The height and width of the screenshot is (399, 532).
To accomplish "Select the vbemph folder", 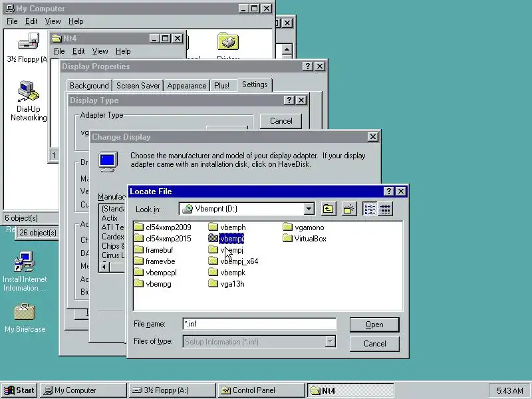I will [227, 227].
